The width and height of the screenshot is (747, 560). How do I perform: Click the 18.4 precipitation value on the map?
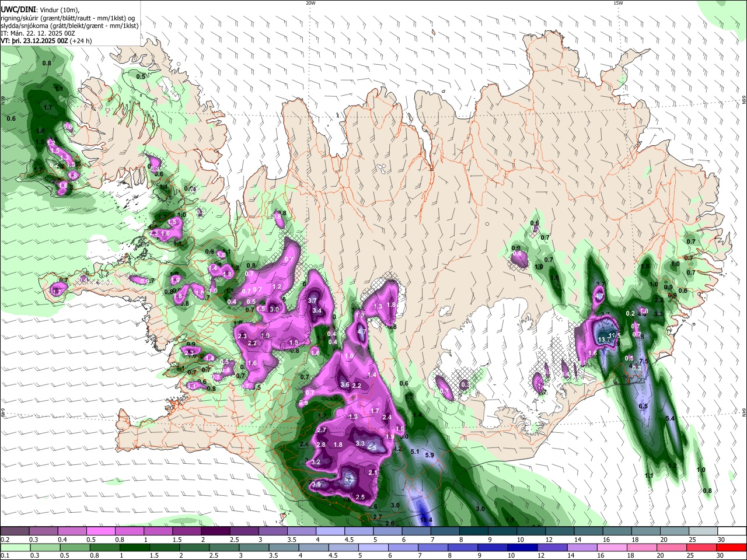[426, 520]
